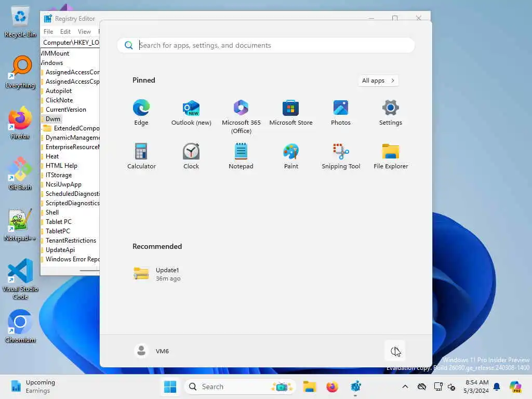Screen dimensions: 532x399
Task: Open Registry Editor Edit menu
Action: click(x=65, y=32)
